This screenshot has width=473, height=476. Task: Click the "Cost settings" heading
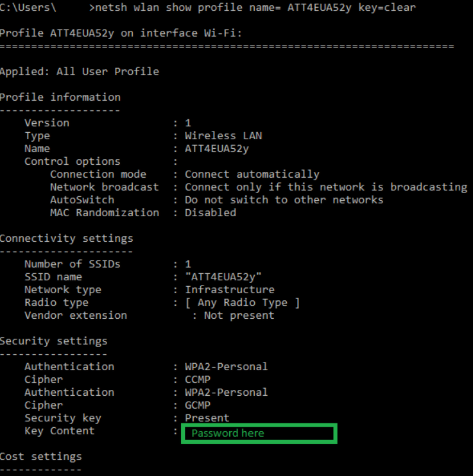(40, 456)
